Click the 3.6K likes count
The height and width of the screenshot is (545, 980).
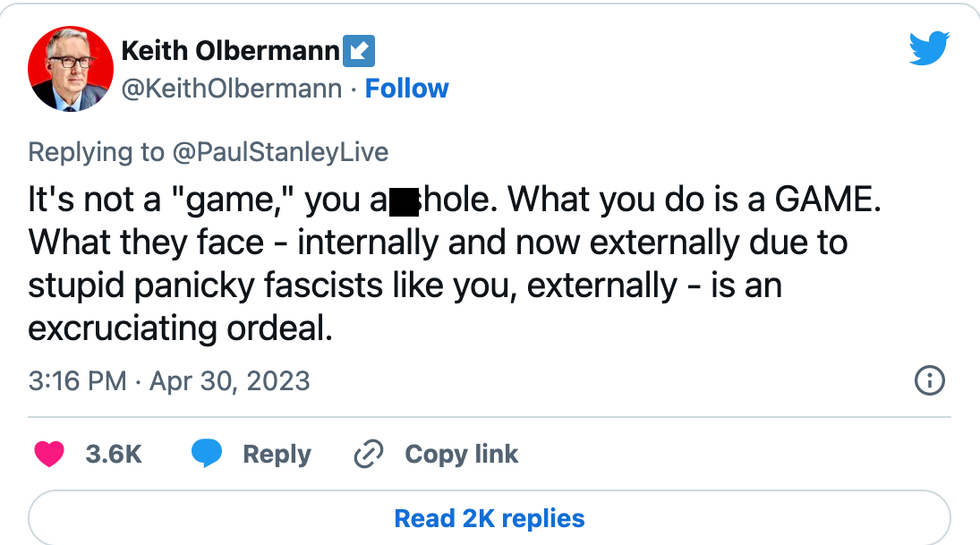click(113, 454)
